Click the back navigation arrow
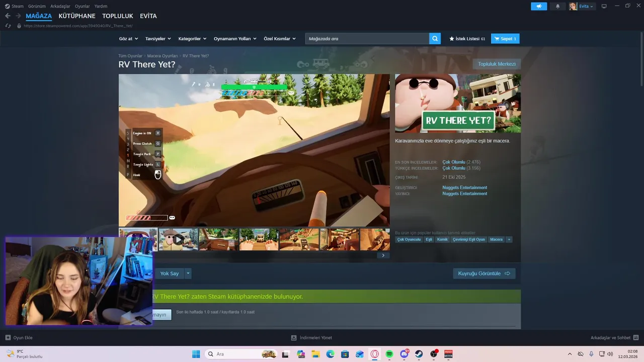644x362 pixels. point(8,16)
